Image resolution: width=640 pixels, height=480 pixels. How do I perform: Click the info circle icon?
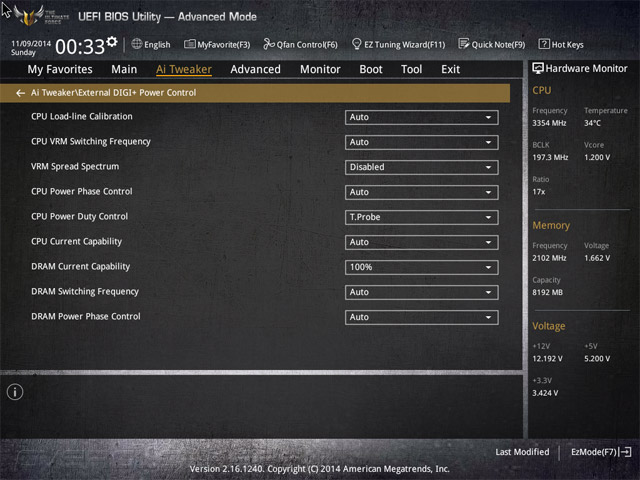point(15,392)
